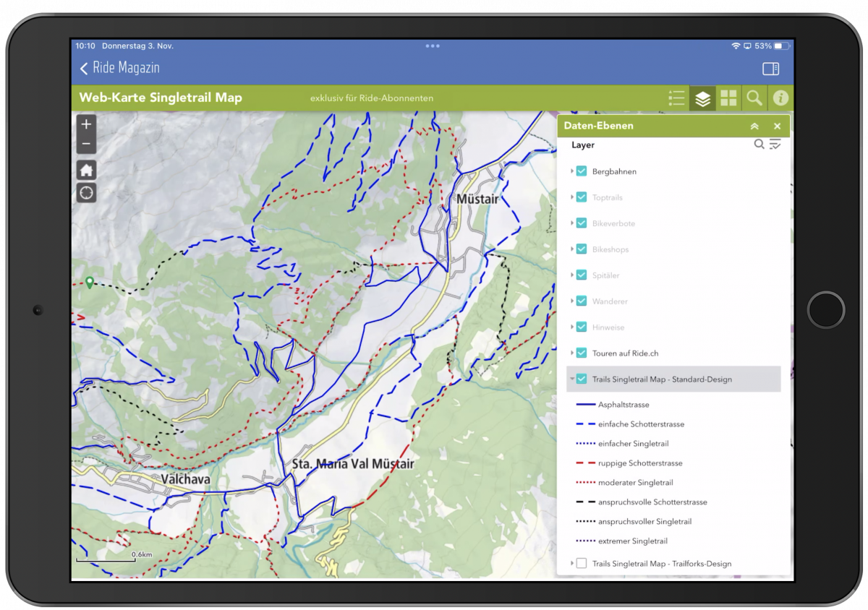
Task: Expand the Trailforks-Design layer arrow
Action: coord(571,564)
